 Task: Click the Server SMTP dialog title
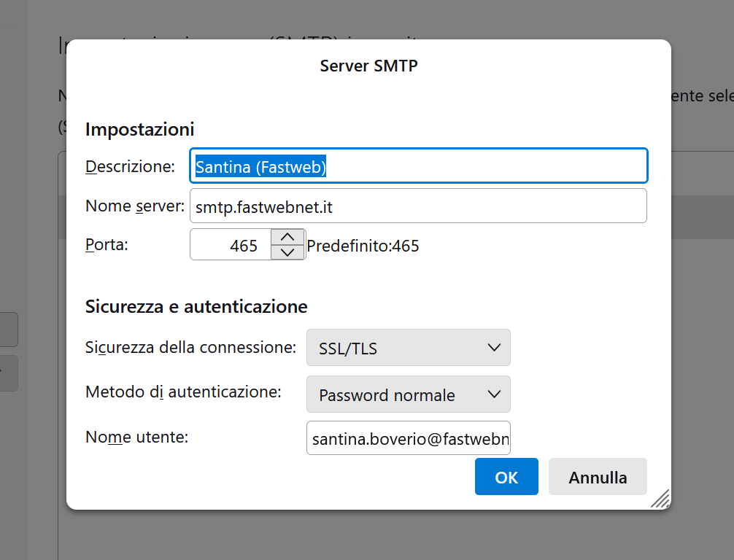[368, 66]
